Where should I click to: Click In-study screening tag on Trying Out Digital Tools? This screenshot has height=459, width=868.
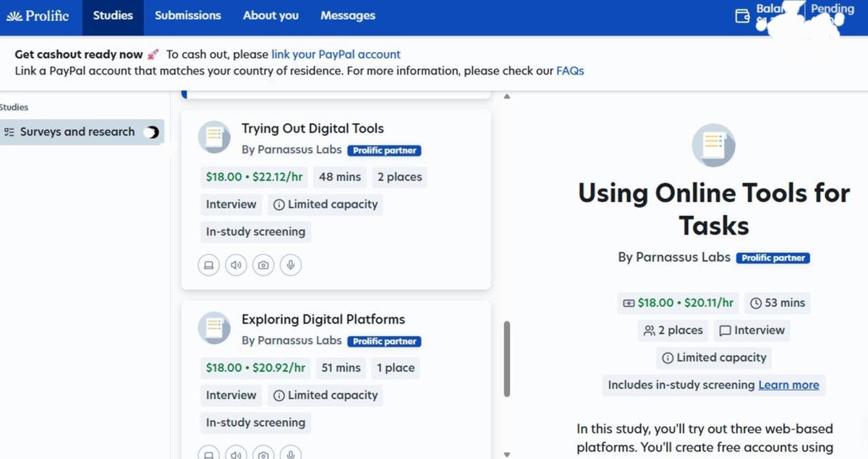coord(255,232)
